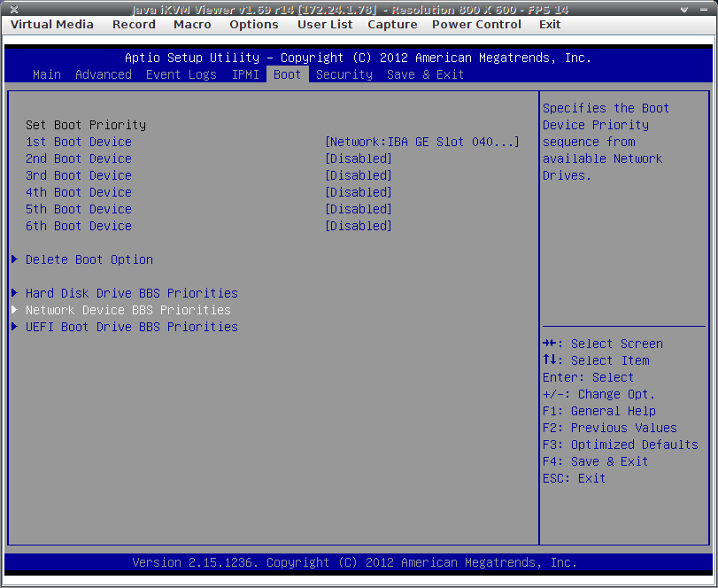The image size is (718, 588).
Task: Open the 1st Boot Device network value
Action: [422, 142]
